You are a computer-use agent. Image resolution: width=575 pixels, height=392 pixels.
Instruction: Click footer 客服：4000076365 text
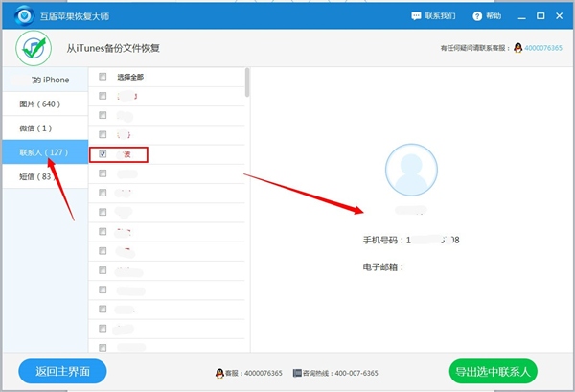253,373
